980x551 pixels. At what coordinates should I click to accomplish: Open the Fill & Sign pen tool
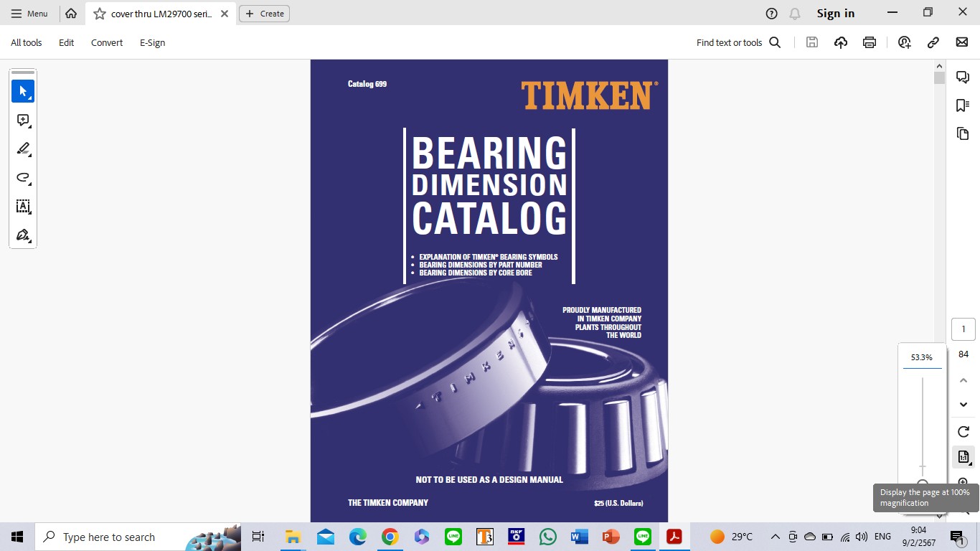click(x=23, y=235)
